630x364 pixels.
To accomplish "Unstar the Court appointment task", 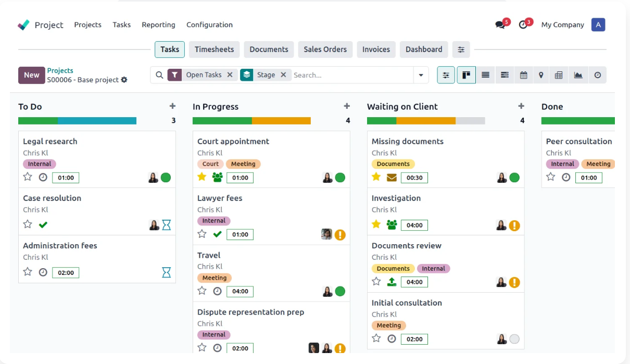I will (202, 177).
